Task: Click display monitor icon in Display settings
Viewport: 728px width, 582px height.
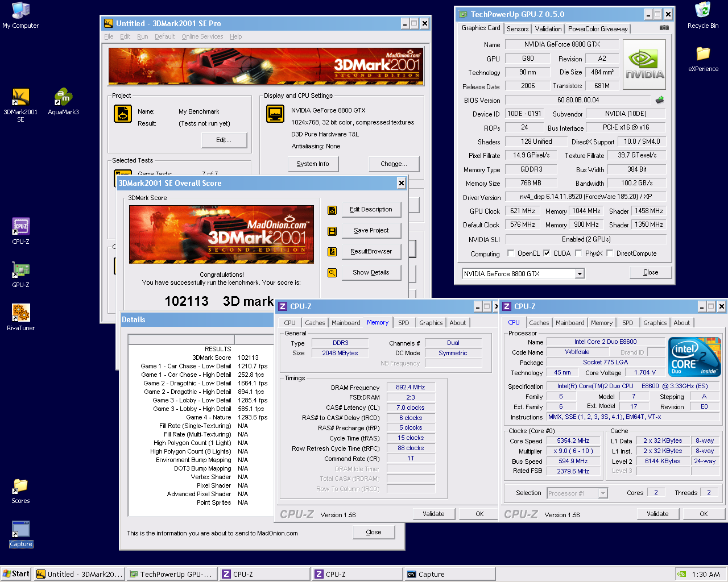Action: tap(275, 114)
